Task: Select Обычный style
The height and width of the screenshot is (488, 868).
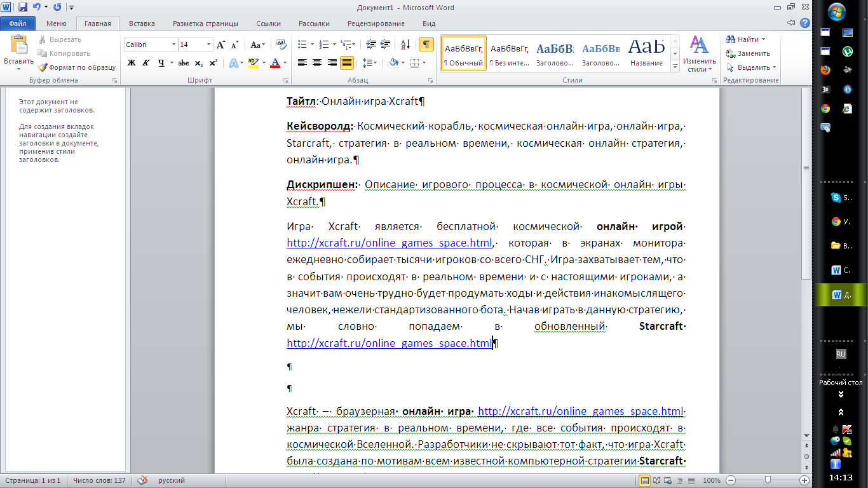Action: point(463,53)
